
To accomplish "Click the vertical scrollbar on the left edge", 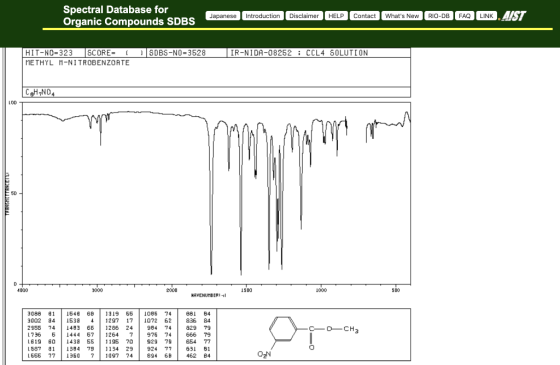I will click(x=4, y=206).
